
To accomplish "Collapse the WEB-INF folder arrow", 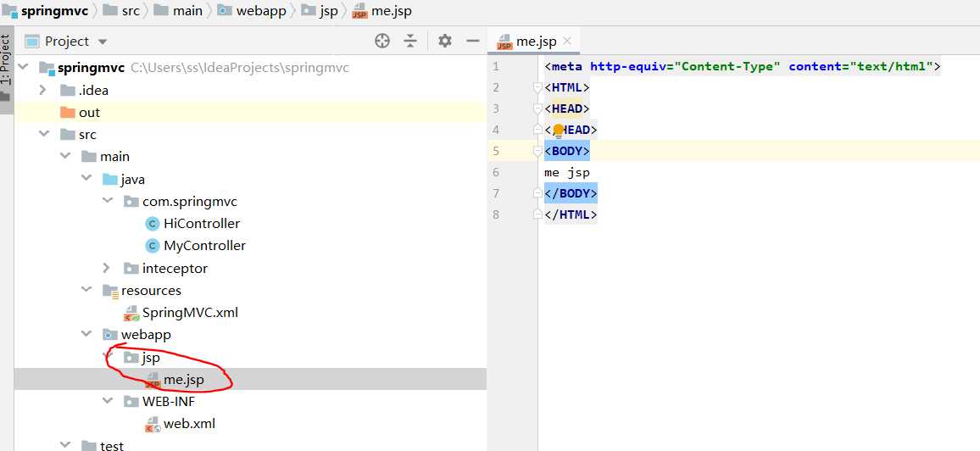I will pos(108,402).
